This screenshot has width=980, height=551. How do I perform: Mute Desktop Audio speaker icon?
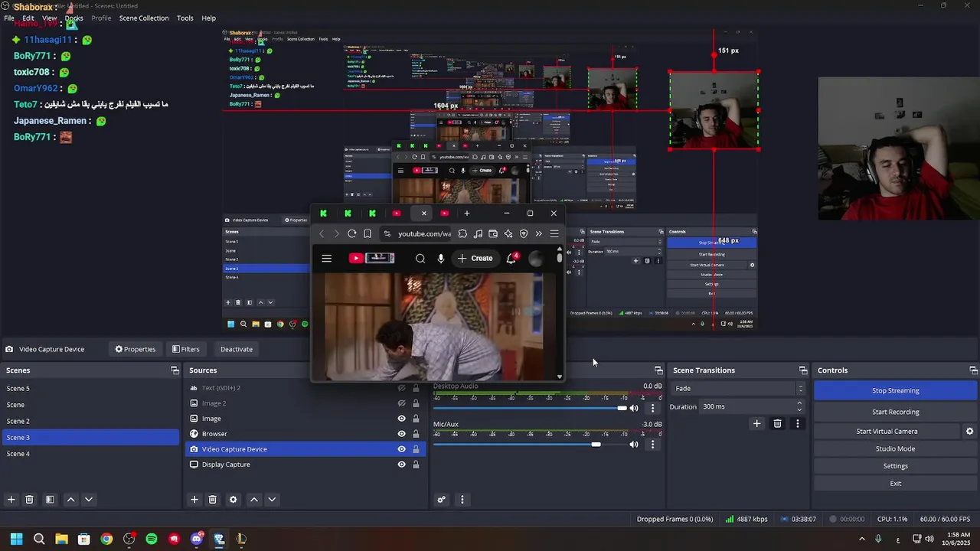633,408
